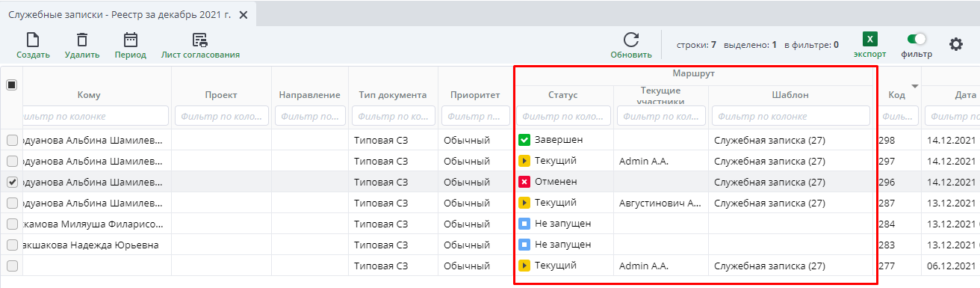Click Admin A.A. in row 277

coord(644,266)
